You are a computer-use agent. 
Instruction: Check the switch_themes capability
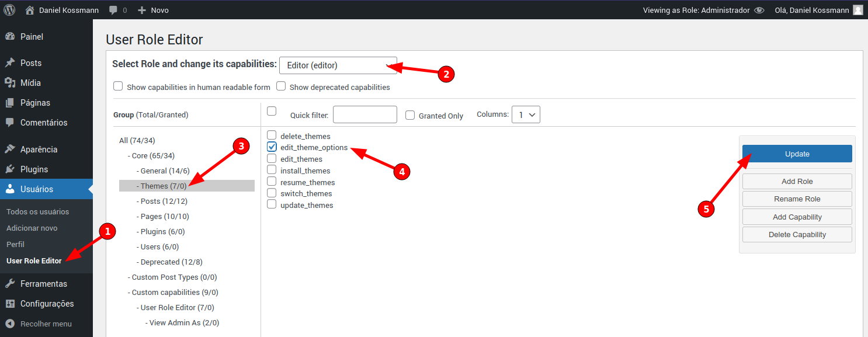(272, 193)
